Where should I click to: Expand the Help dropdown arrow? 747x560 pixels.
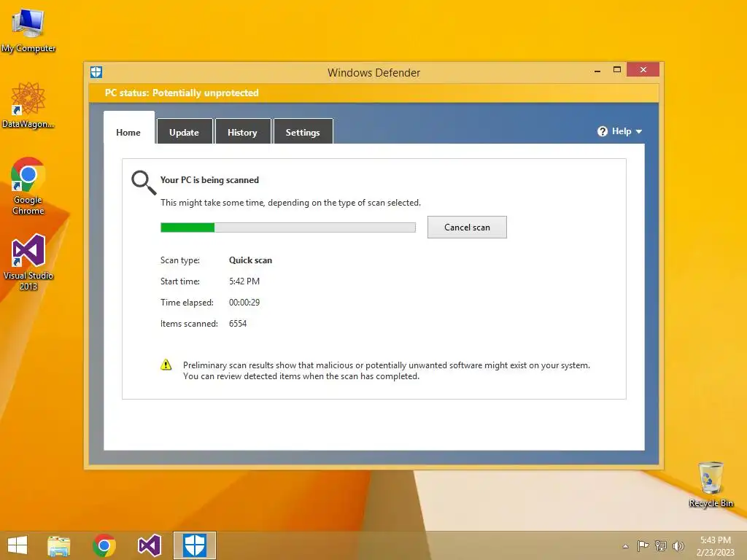pyautogui.click(x=639, y=132)
